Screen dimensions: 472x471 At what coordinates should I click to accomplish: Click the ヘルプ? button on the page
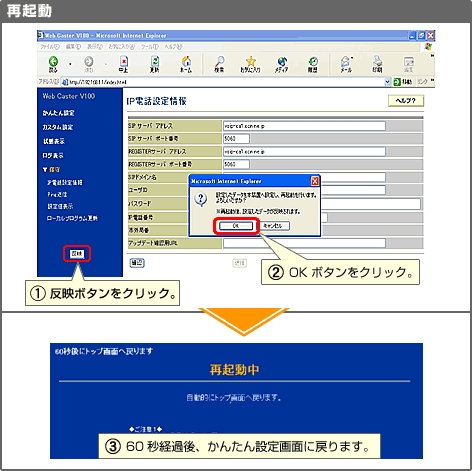tap(406, 101)
